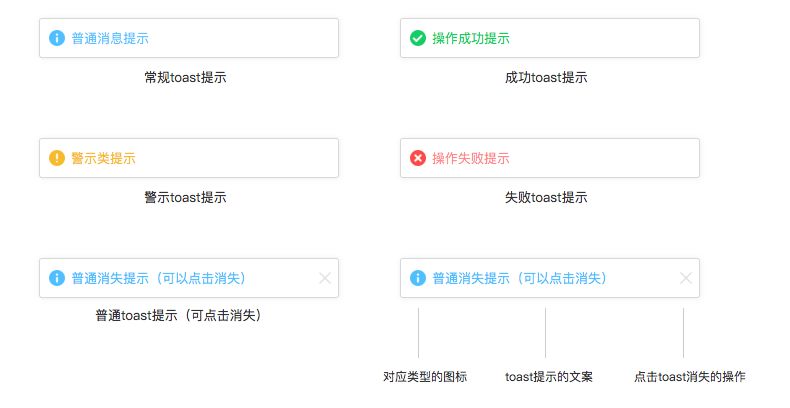Click the 成功toast提示 caption

point(546,78)
